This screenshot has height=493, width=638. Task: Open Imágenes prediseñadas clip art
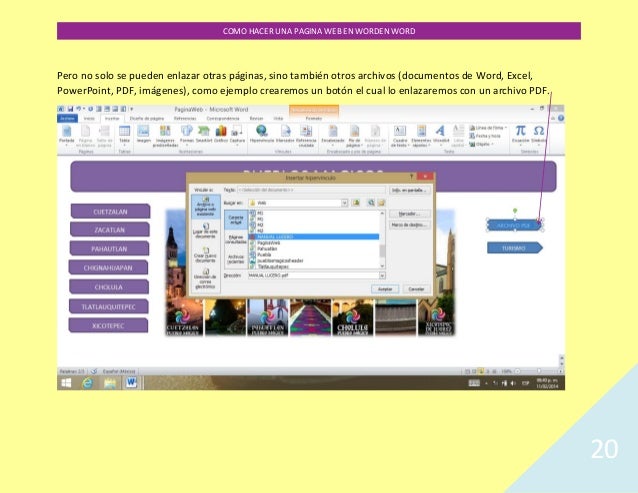(x=165, y=131)
